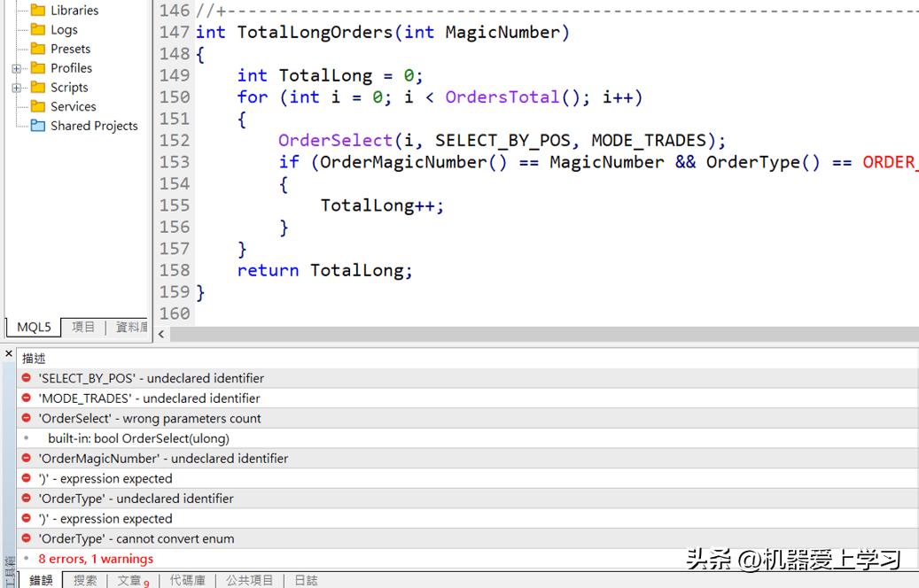This screenshot has height=588, width=919.
Task: Place cursor on line 147 function declaration
Action: click(x=382, y=32)
